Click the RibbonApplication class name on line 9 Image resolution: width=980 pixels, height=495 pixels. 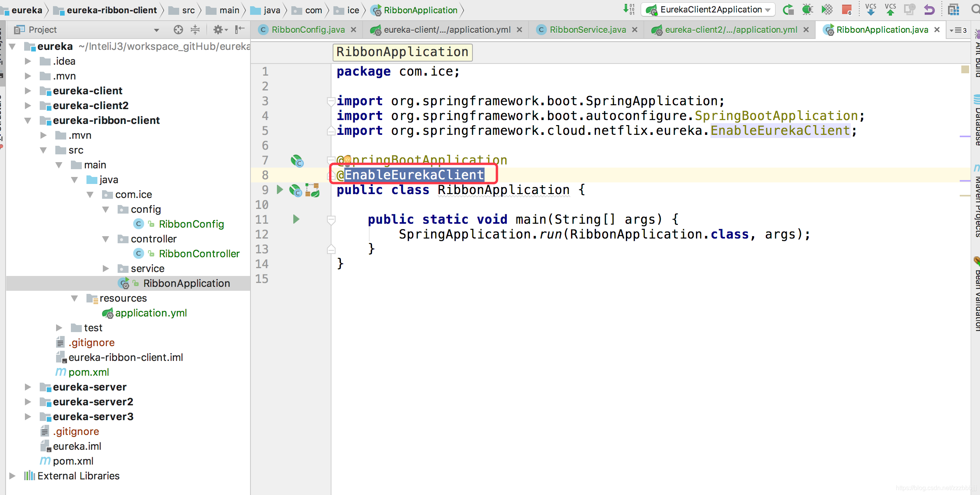tap(504, 190)
